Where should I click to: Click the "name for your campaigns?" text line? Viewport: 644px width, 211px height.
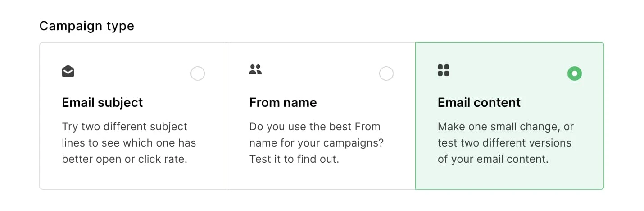316,143
